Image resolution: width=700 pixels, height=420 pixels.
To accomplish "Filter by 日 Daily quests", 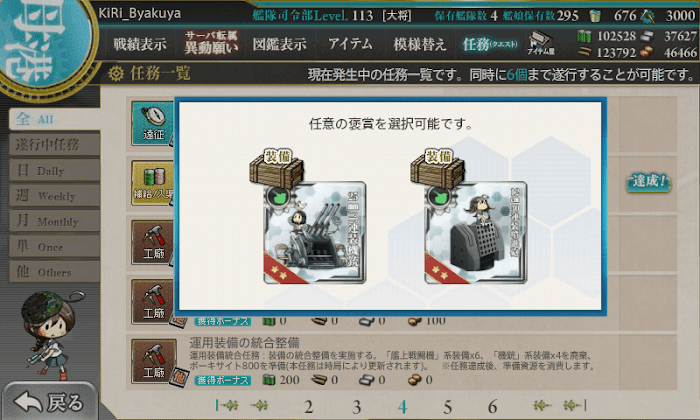I will (x=54, y=170).
